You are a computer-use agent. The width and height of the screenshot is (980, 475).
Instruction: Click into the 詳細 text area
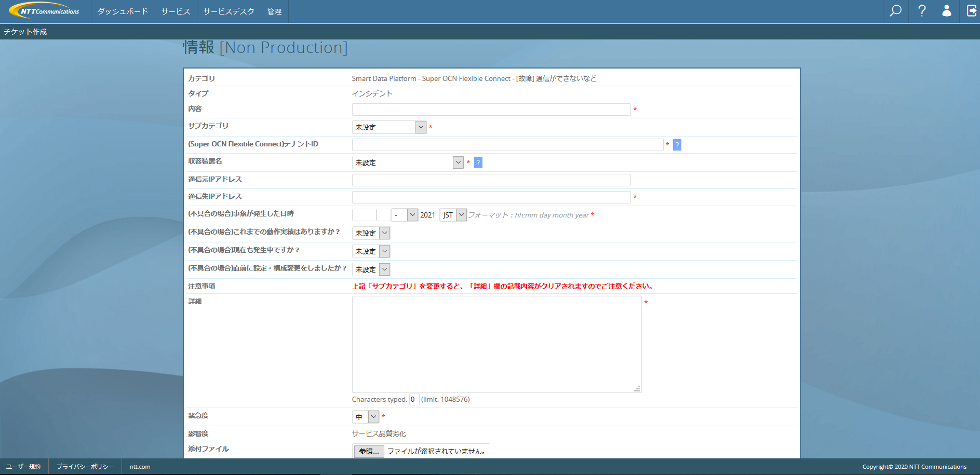[496, 344]
